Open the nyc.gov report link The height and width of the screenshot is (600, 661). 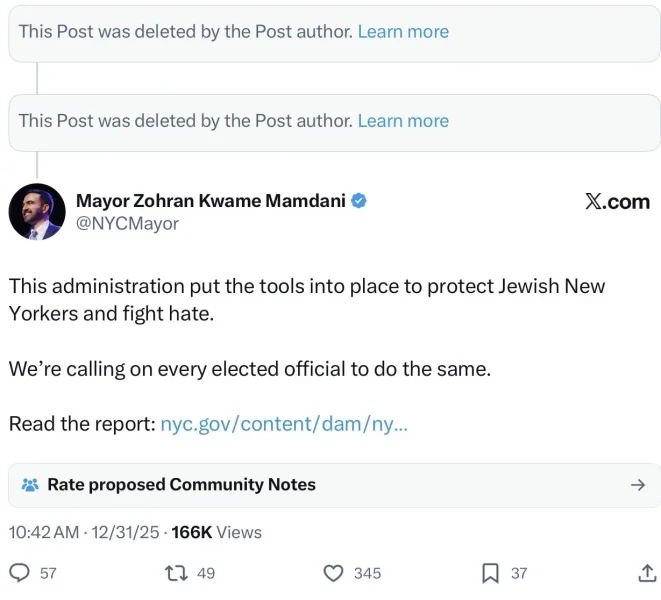pos(284,424)
